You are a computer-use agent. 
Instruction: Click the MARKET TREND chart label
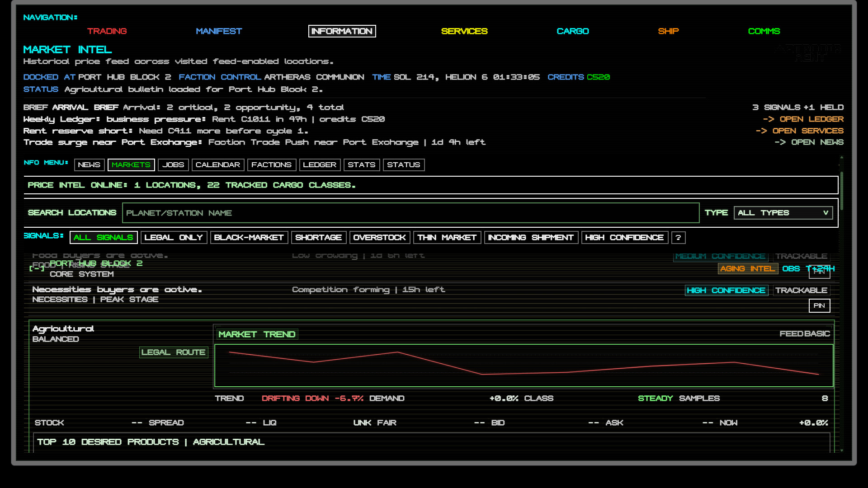point(257,334)
